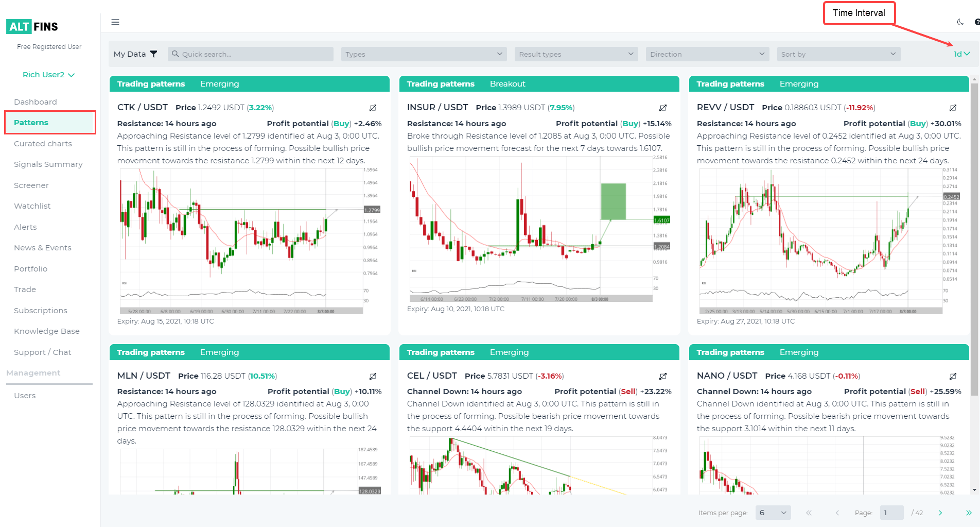Click the Quick search input field

(x=251, y=54)
